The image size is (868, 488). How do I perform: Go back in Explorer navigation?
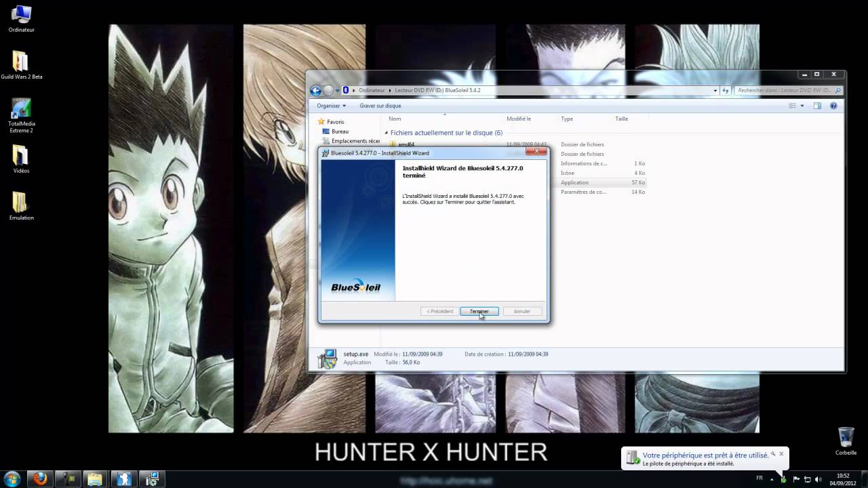tap(315, 90)
